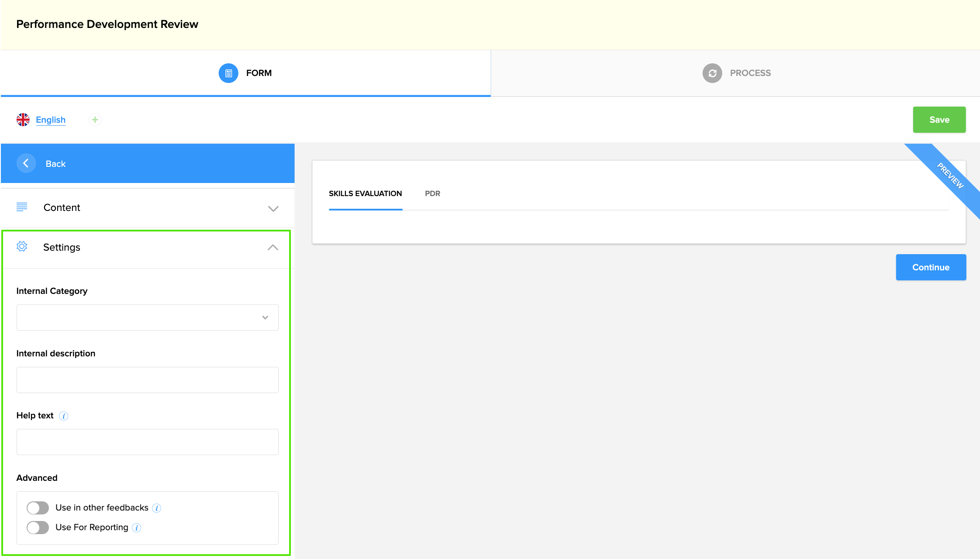980x559 pixels.
Task: Expand the Content section chevron
Action: 273,208
